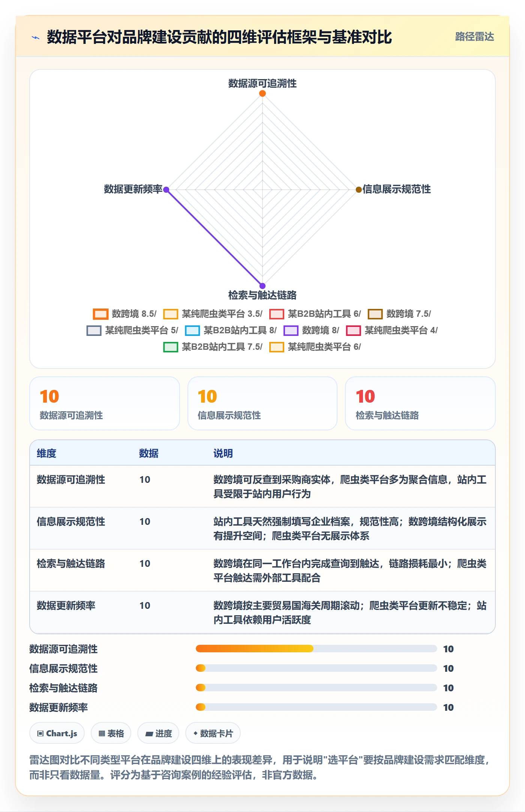Click the 路径雷达 badge in the header
525x812 pixels.
click(474, 37)
